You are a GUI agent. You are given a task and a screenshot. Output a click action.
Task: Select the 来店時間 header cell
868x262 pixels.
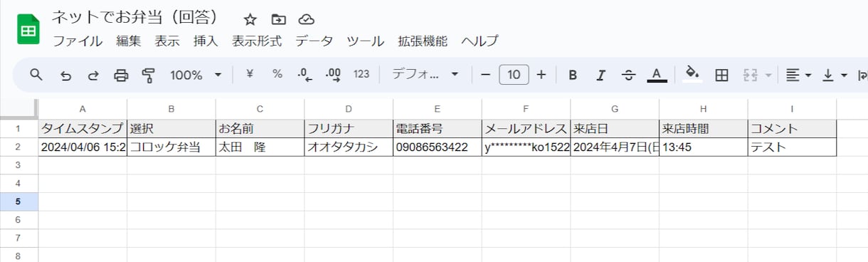pyautogui.click(x=704, y=129)
